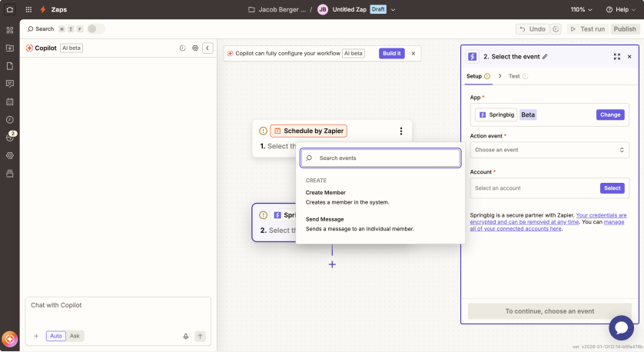Rename step with the pencil icon
Viewport: 644px width, 352px height.
(545, 57)
